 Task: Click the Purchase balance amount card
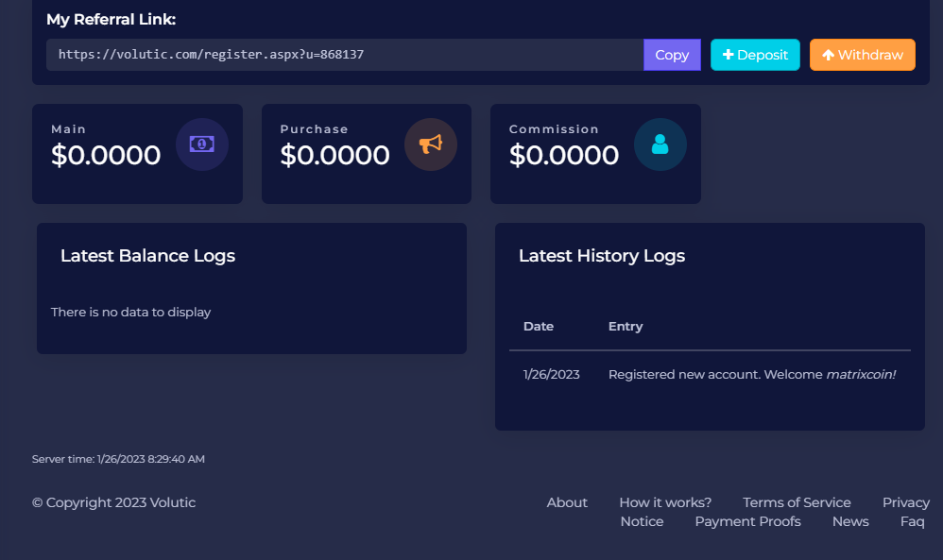click(x=334, y=155)
